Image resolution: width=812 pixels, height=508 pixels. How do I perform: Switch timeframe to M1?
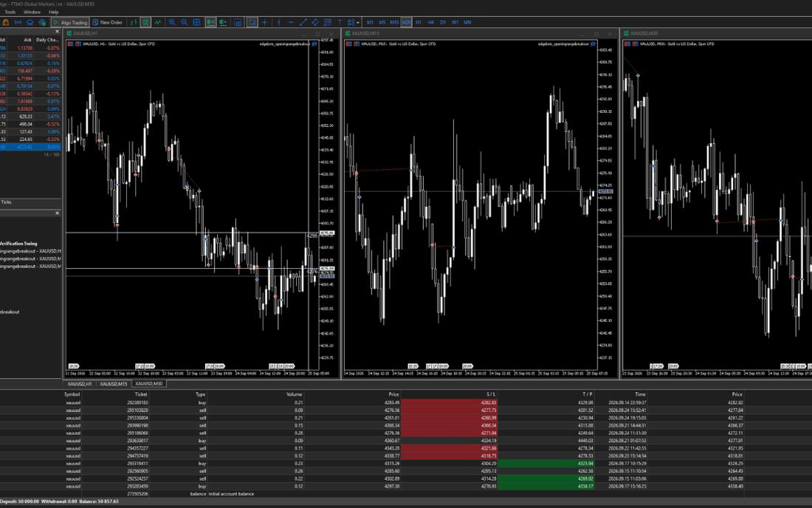pos(370,22)
